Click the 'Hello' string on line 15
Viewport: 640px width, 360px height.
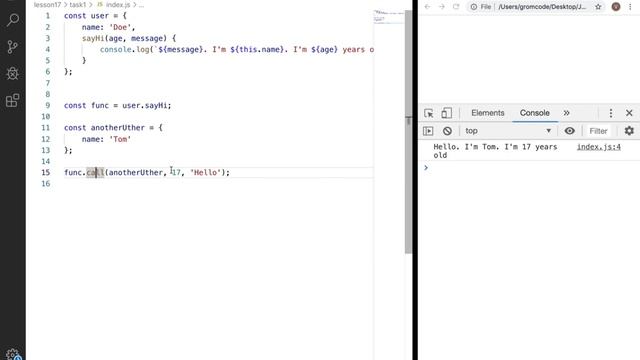tap(205, 172)
